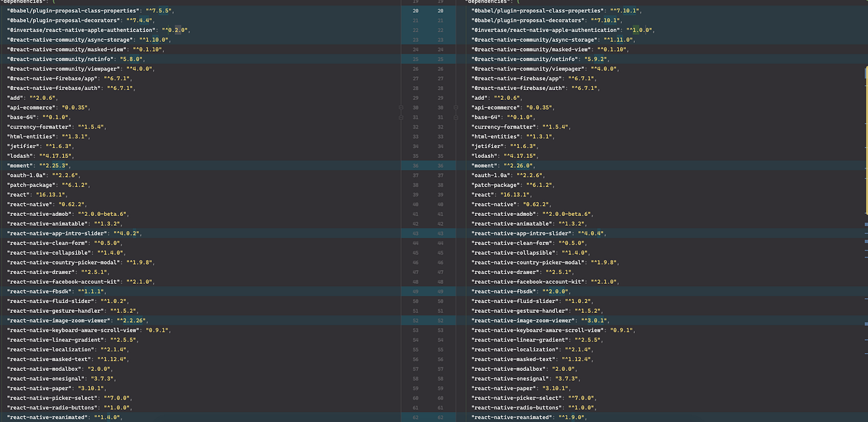
Task: Click "html-entities" entry in left pane
Action: click(x=49, y=136)
